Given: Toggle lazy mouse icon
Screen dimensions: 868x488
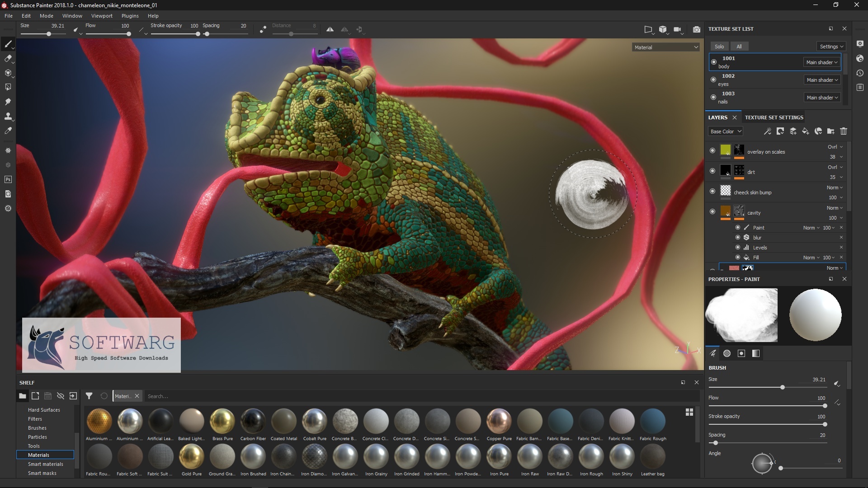Looking at the screenshot, I should 263,29.
